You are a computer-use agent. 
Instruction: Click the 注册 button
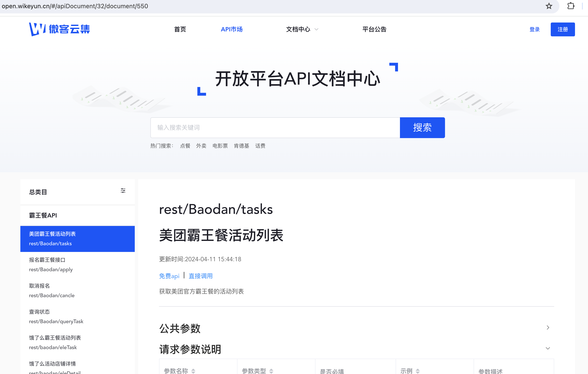click(563, 29)
